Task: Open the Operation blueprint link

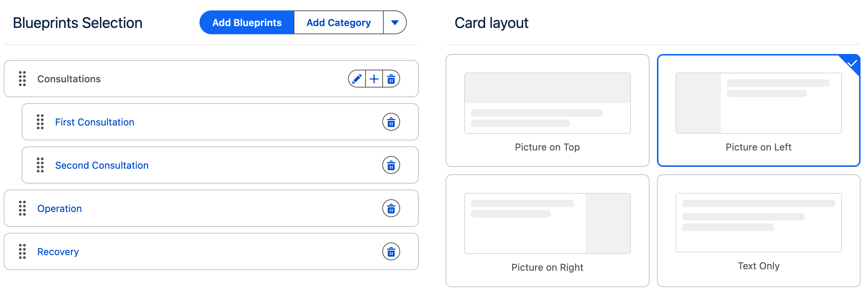Action: point(60,209)
